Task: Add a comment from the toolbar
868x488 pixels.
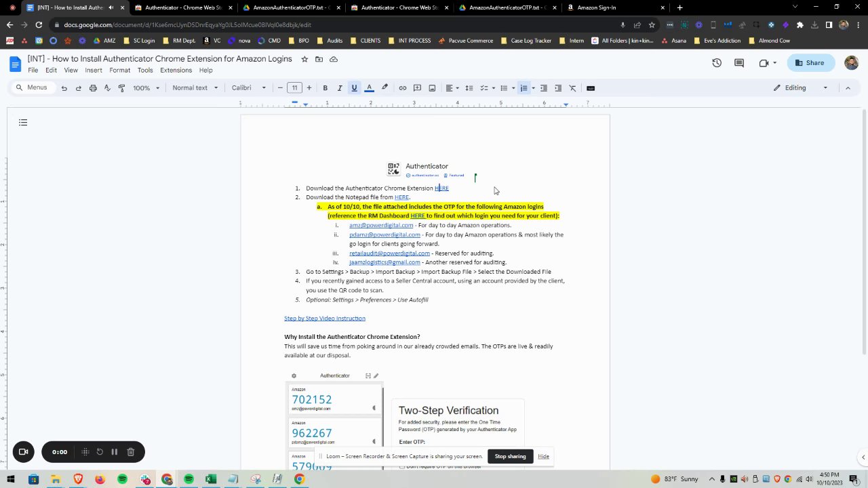Action: coord(417,88)
